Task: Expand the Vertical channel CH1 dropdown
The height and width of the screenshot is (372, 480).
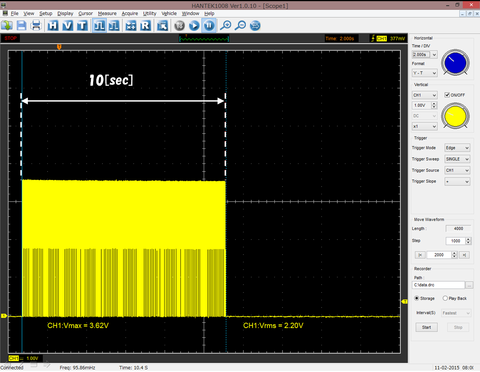Action: [434, 95]
